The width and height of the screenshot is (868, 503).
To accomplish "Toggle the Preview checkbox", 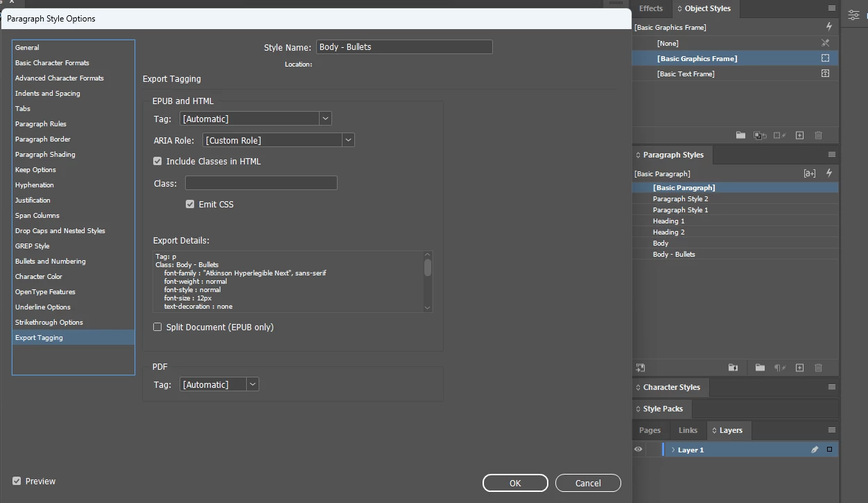I will (x=17, y=481).
